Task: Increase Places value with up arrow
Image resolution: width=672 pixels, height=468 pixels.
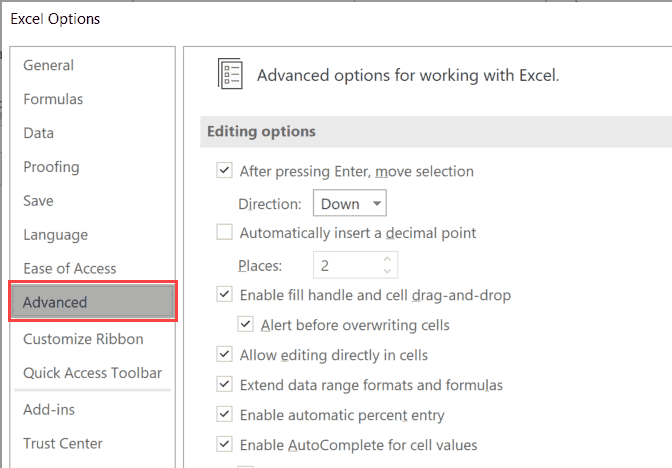Action: click(x=389, y=259)
